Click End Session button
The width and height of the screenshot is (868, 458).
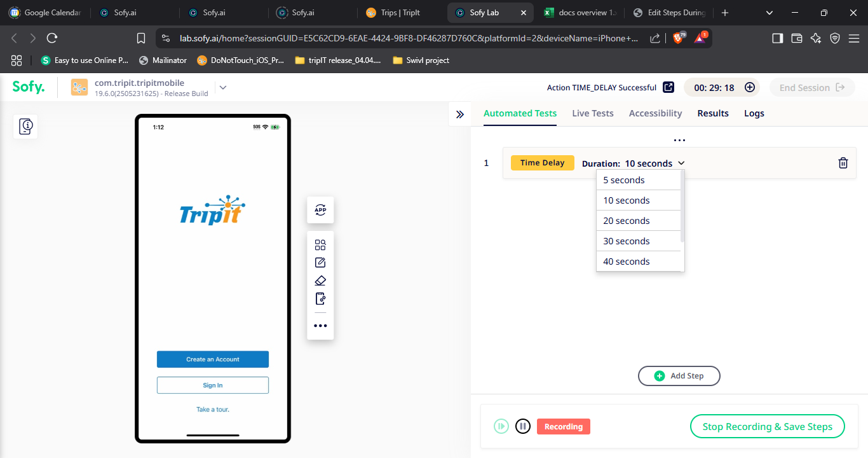pos(812,88)
